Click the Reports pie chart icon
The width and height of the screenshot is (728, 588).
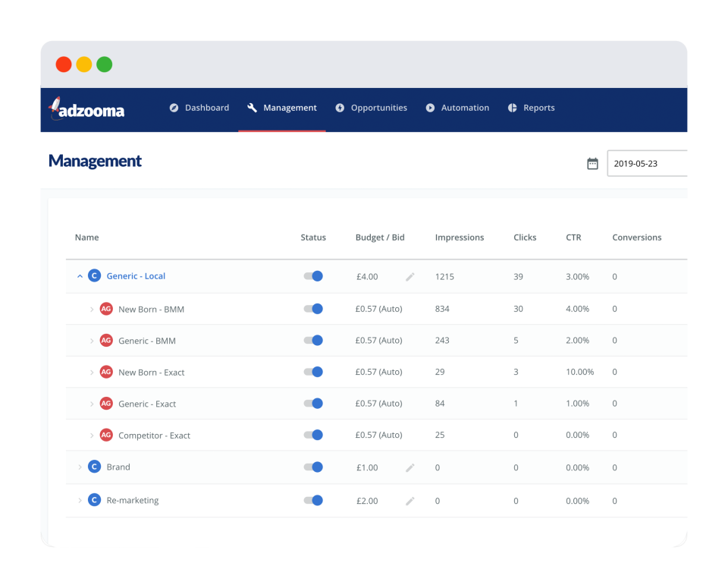pyautogui.click(x=512, y=108)
